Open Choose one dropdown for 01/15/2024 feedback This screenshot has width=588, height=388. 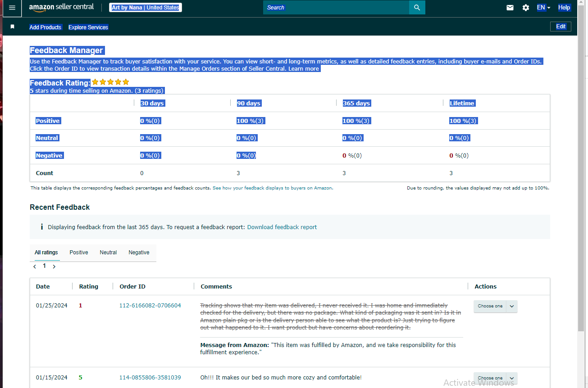495,378
